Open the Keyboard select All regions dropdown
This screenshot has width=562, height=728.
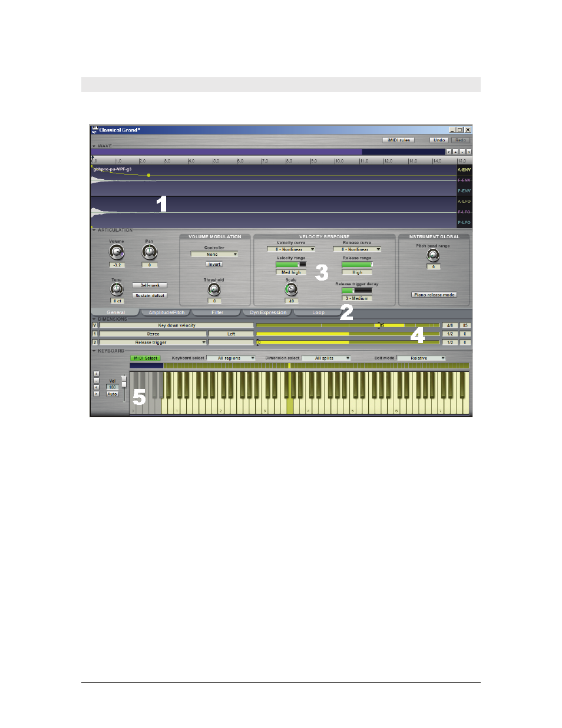pos(231,358)
